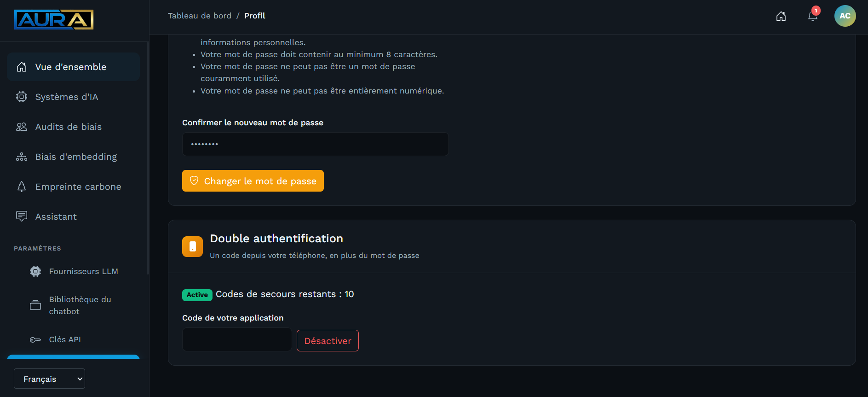Open the AC user avatar menu
This screenshot has width=868, height=397.
pos(845,16)
